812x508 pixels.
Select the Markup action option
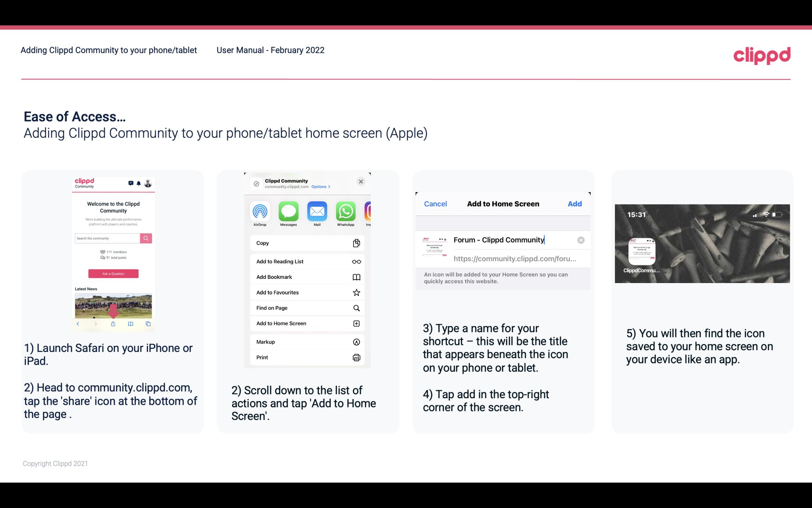point(306,342)
